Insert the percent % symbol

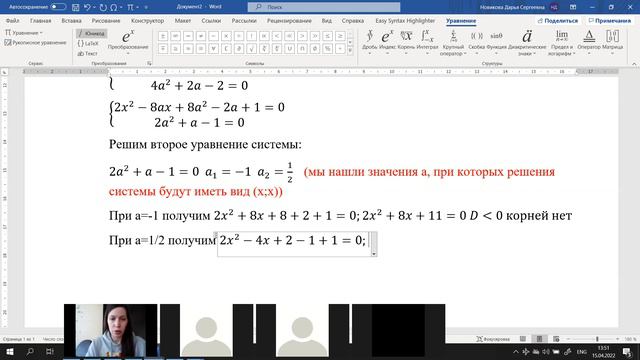tap(327, 49)
